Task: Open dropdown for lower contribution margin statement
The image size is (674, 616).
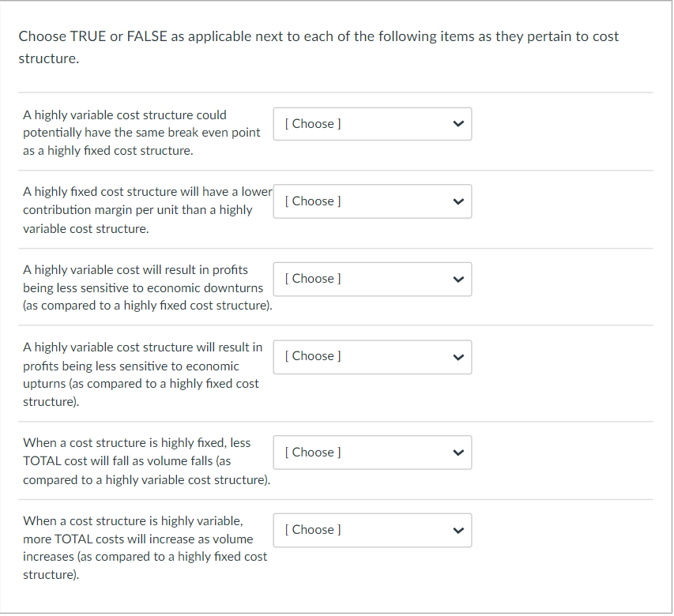Action: coord(372,201)
